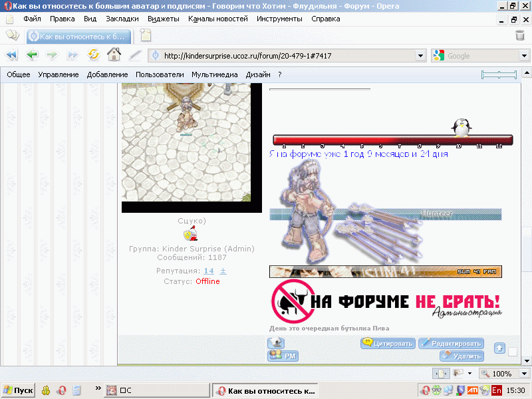This screenshot has height=399, width=532.
Task: Open the Home page icon
Action: click(114, 55)
